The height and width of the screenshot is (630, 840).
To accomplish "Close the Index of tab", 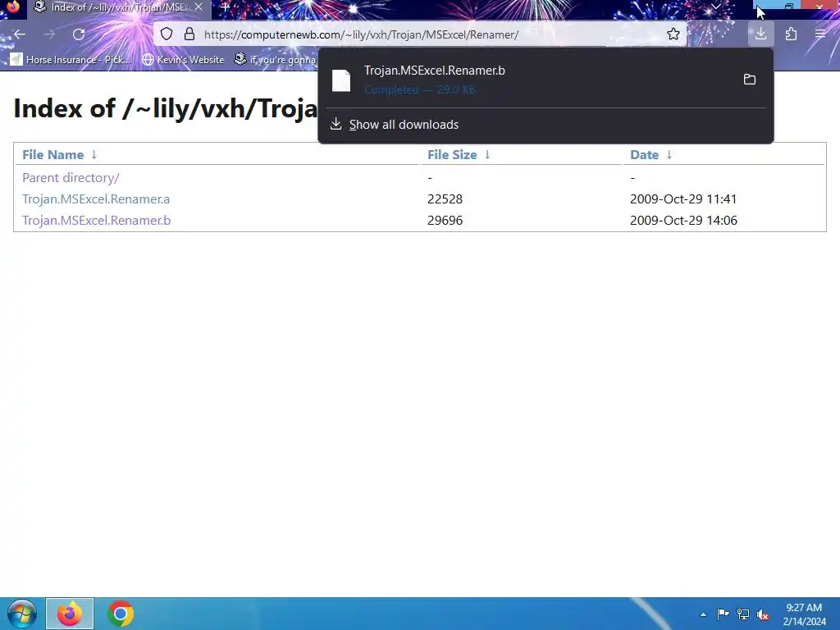I will point(199,7).
